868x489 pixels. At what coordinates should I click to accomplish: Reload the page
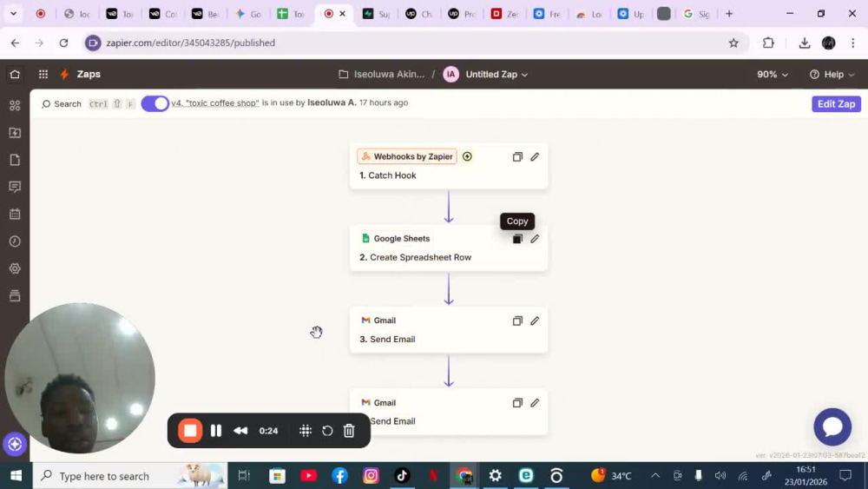[63, 43]
